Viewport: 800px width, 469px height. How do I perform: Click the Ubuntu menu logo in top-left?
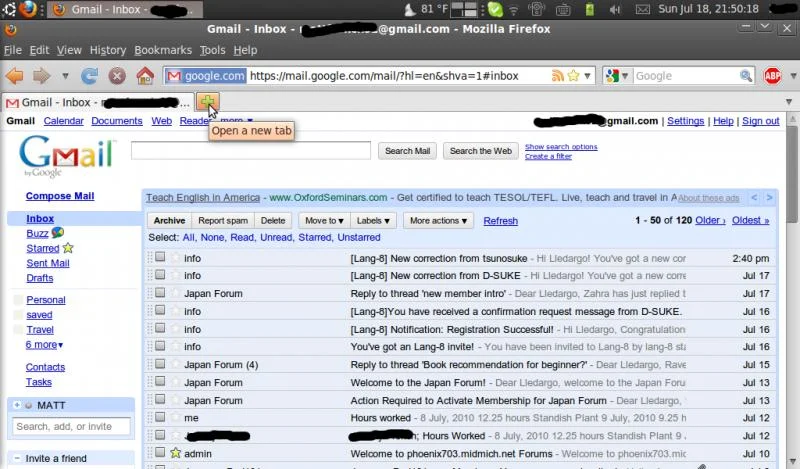click(x=9, y=9)
